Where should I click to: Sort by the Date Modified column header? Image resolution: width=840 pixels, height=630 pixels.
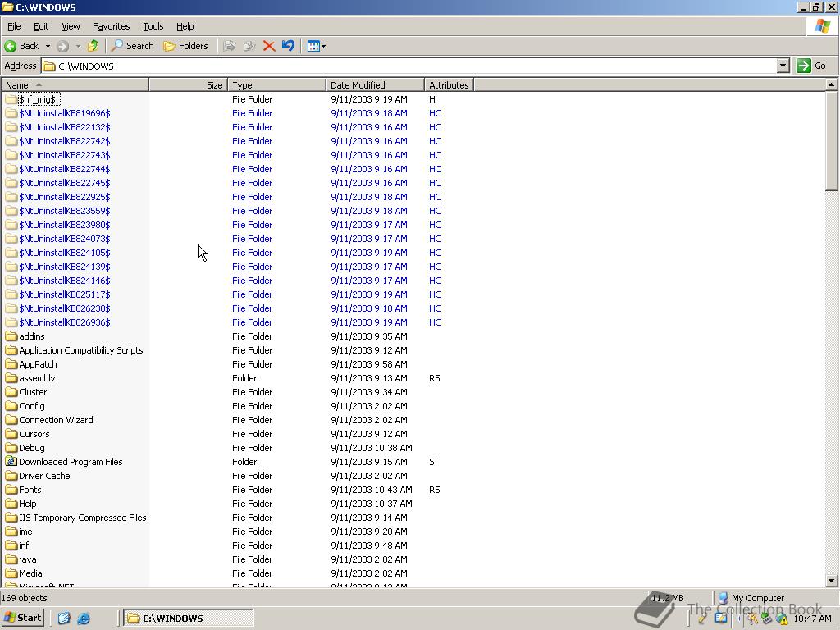375,85
